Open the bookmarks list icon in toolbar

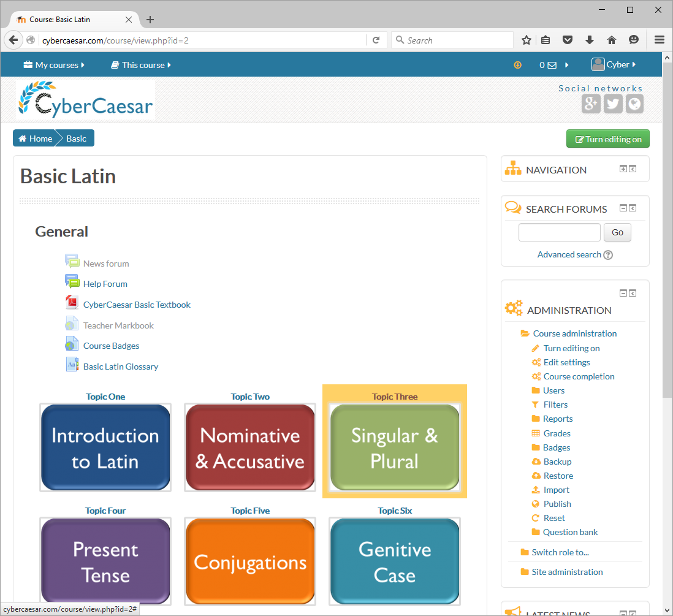coord(546,40)
